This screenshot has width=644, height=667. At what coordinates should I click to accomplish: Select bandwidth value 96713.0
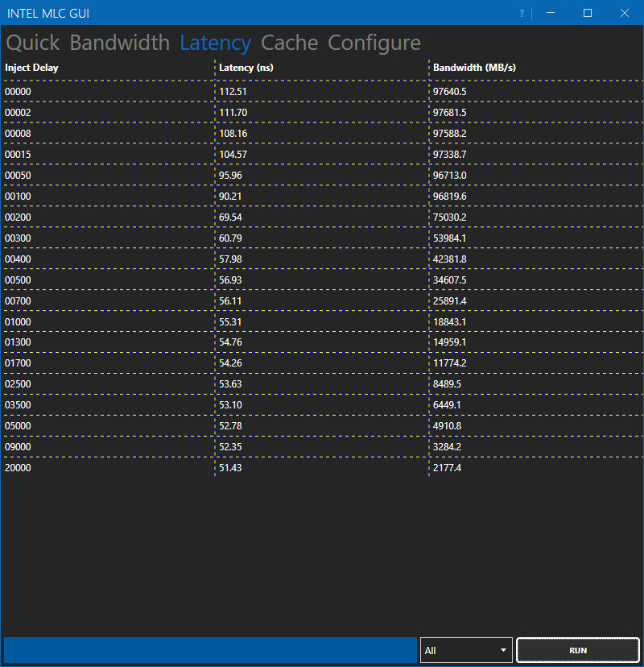tap(450, 176)
